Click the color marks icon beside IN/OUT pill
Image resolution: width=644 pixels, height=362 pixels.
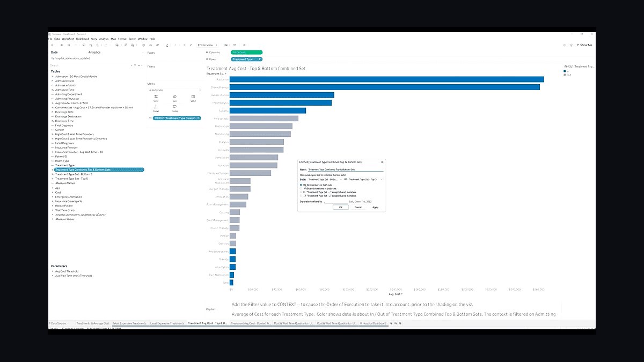point(150,118)
